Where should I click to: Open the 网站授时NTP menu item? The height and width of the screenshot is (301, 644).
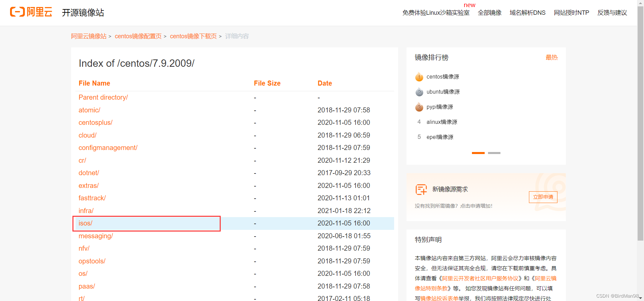tap(571, 13)
